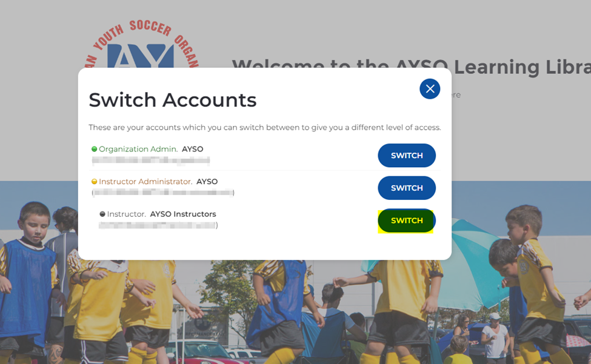Close the Switch Accounts dialog

tap(430, 89)
